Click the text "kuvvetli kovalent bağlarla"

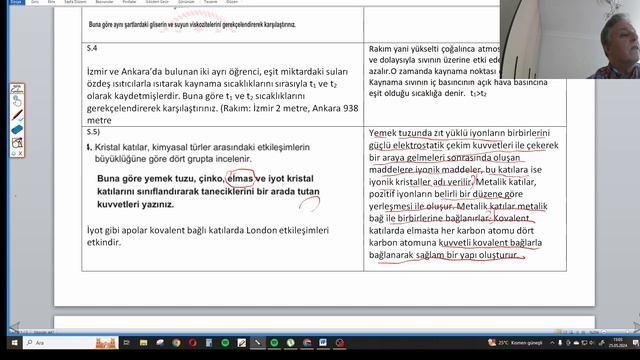click(x=490, y=242)
